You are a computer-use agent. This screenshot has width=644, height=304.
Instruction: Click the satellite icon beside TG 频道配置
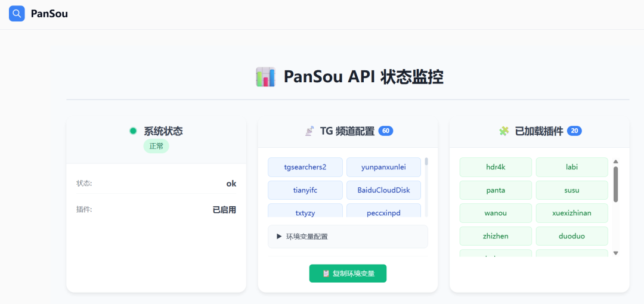309,131
